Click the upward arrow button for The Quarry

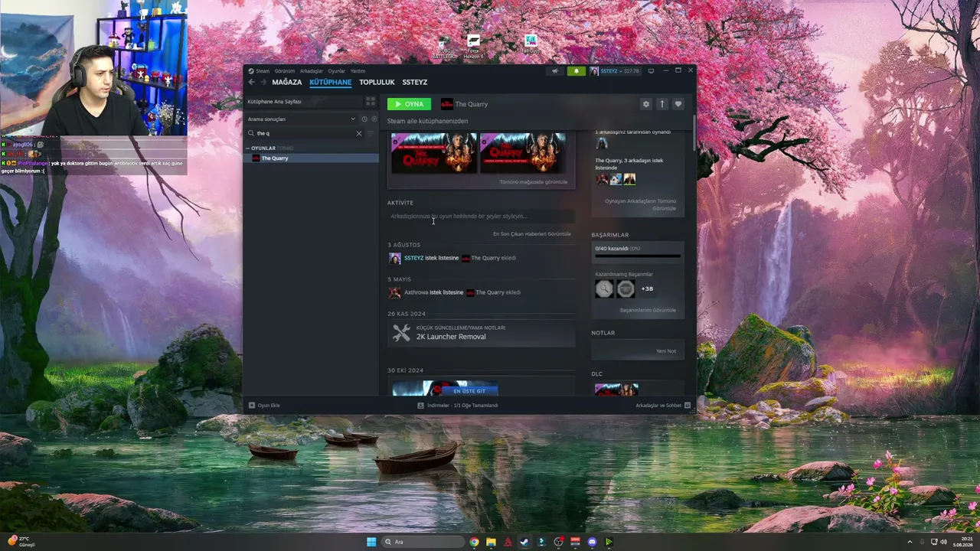click(x=662, y=104)
